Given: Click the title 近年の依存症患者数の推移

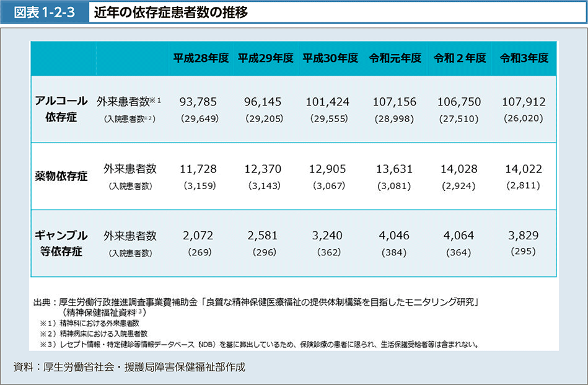Looking at the screenshot, I should pos(172,12).
